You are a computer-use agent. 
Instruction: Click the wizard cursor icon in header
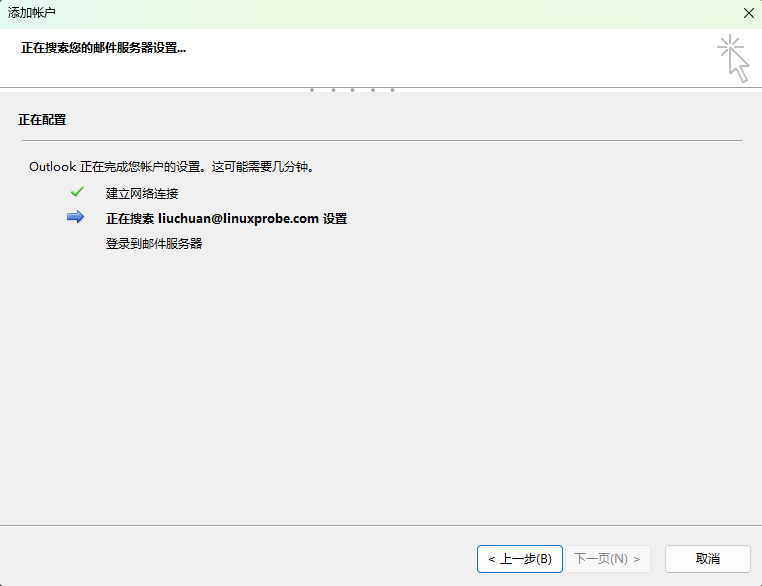point(733,58)
